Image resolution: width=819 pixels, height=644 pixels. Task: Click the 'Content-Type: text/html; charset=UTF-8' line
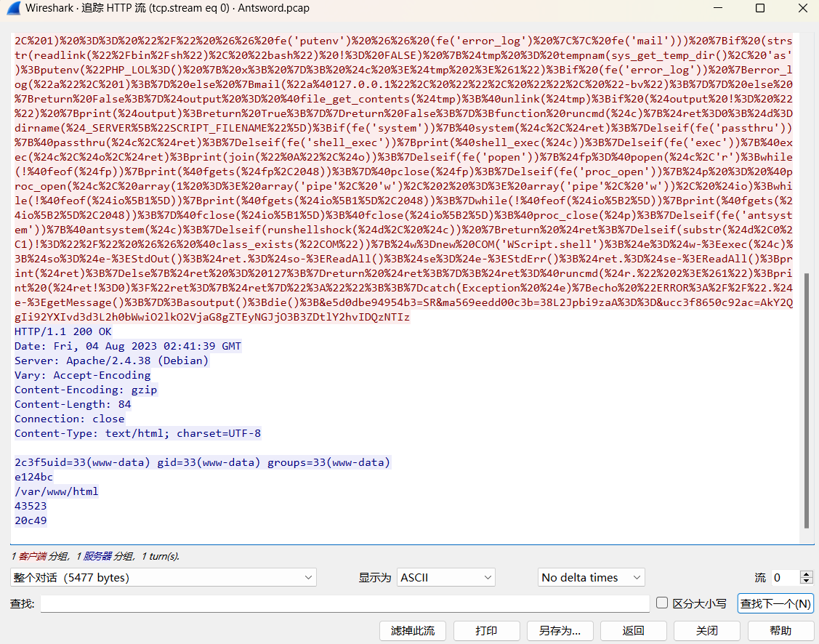click(x=138, y=433)
